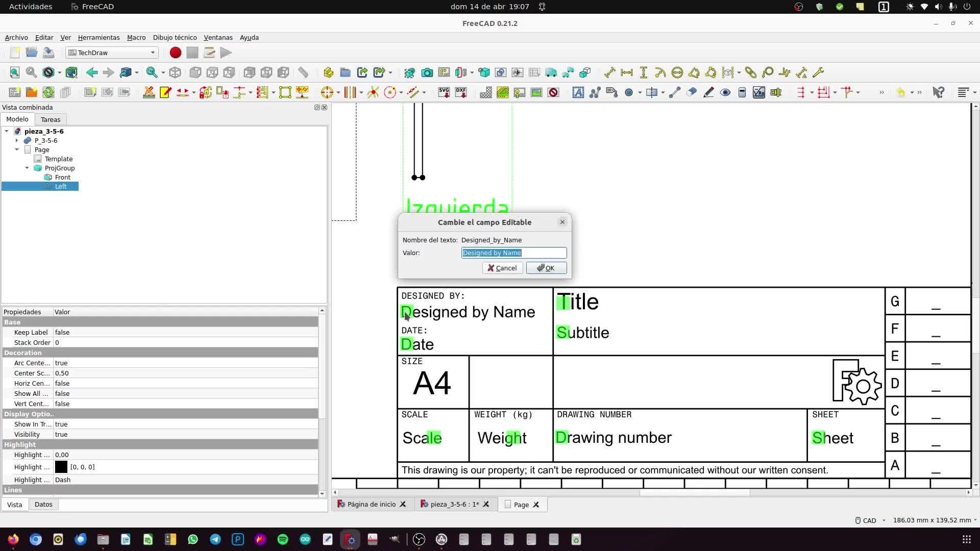Click the text annotation tool icon

578,92
